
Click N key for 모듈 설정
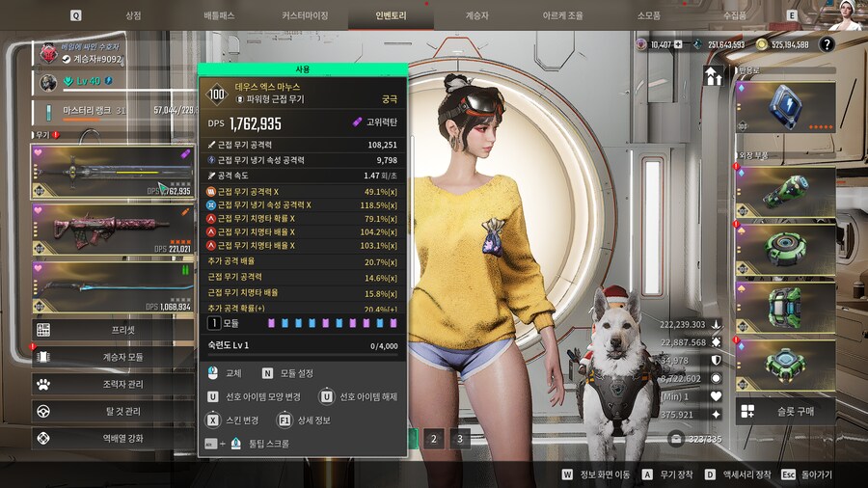click(x=267, y=373)
